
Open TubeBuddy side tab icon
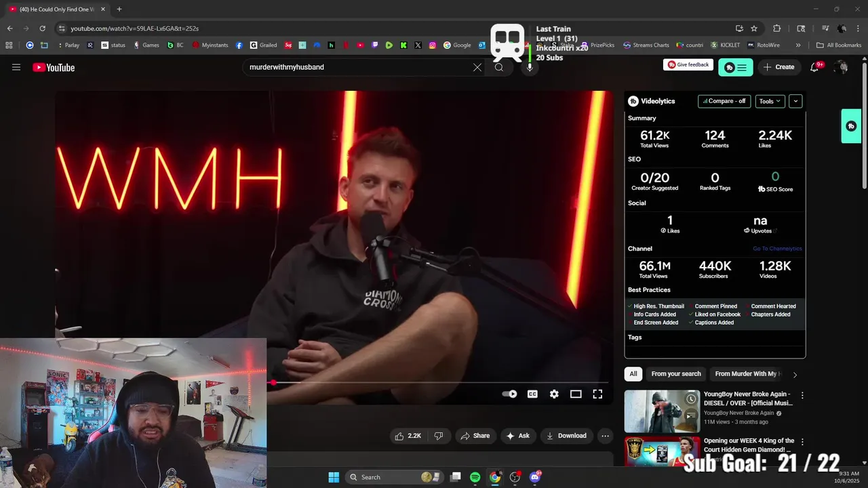tap(851, 126)
